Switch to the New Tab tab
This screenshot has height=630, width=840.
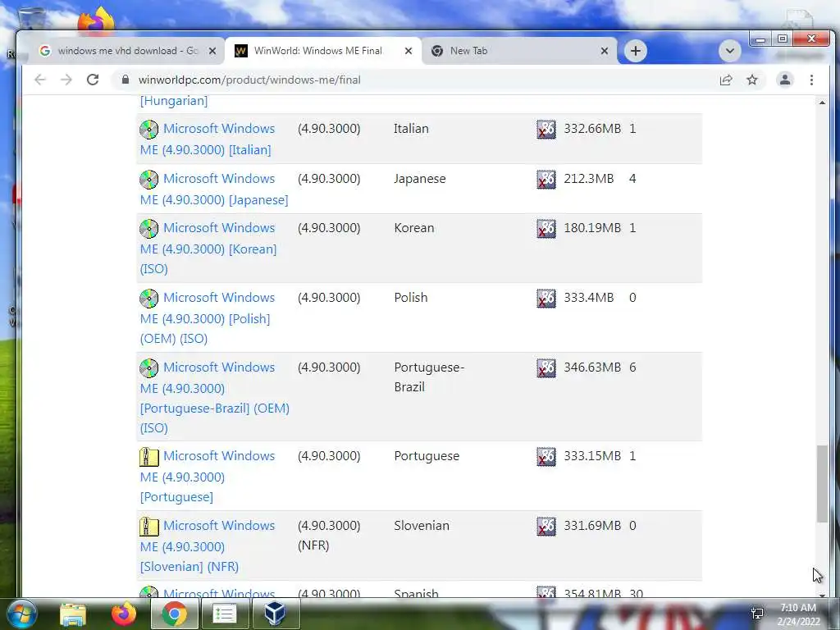519,51
